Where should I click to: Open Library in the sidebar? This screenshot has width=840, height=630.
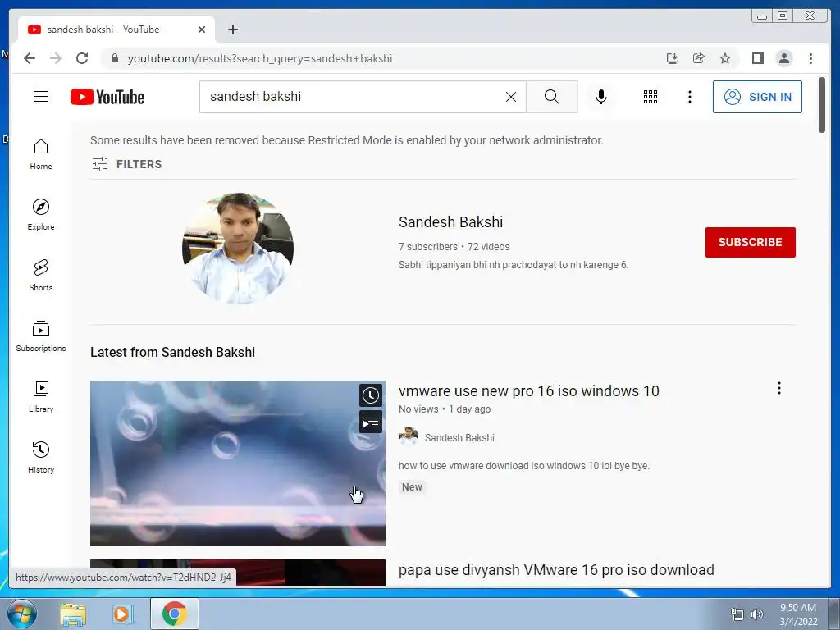coord(41,396)
